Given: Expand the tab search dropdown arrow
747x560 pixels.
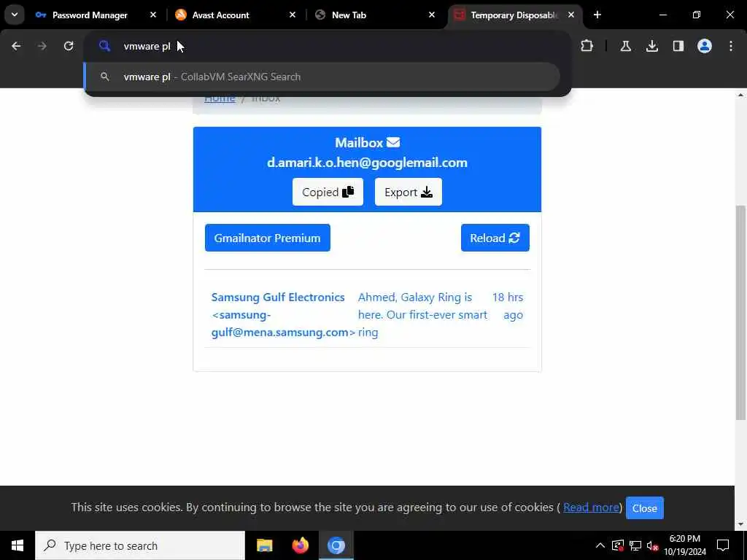Looking at the screenshot, I should pyautogui.click(x=15, y=15).
